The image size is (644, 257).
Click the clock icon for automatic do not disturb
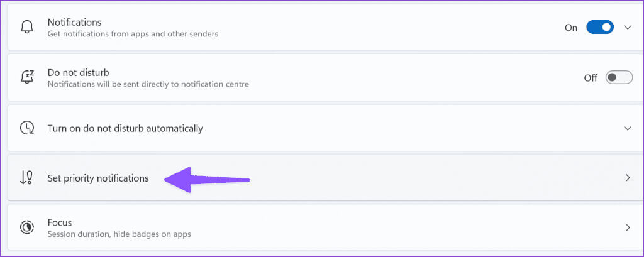tap(26, 128)
